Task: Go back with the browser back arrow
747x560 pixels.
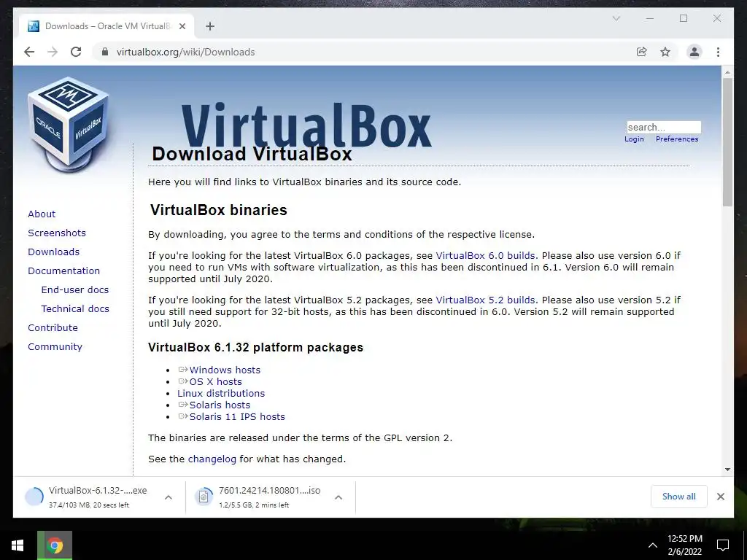Action: pos(29,52)
